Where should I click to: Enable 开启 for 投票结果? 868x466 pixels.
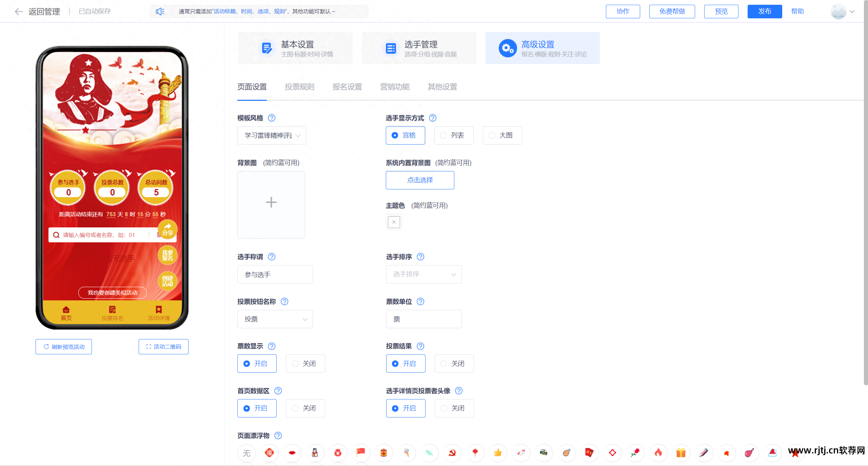[406, 364]
